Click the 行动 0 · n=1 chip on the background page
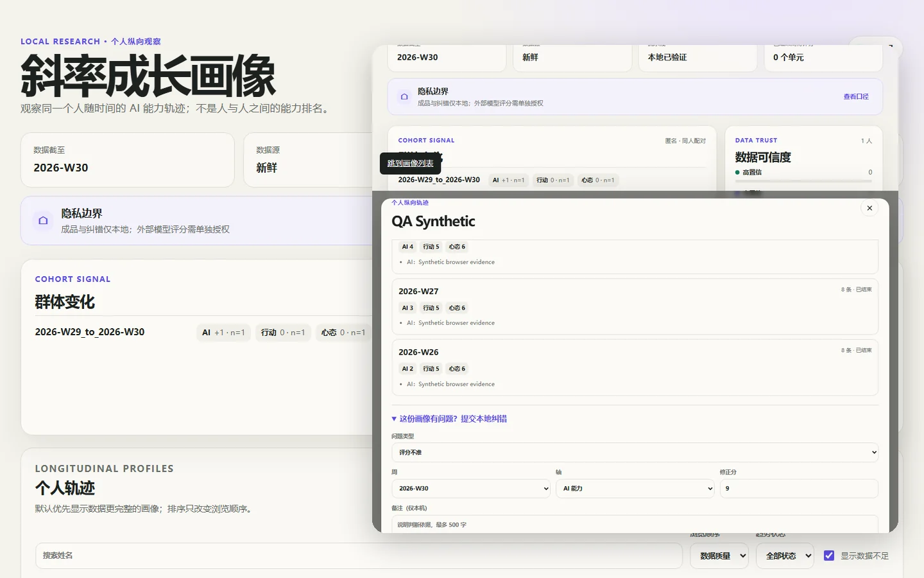The width and height of the screenshot is (924, 578). click(x=283, y=333)
